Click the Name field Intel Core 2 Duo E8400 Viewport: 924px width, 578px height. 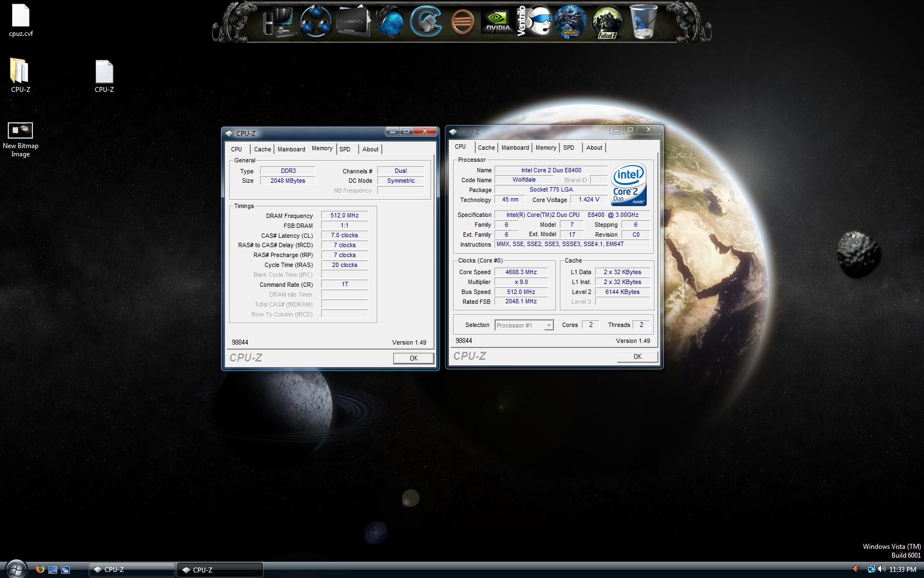[551, 171]
